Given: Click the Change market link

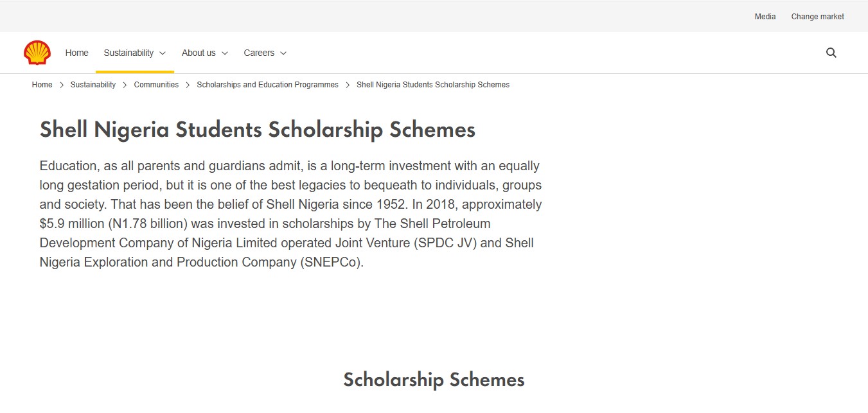Looking at the screenshot, I should [x=818, y=17].
